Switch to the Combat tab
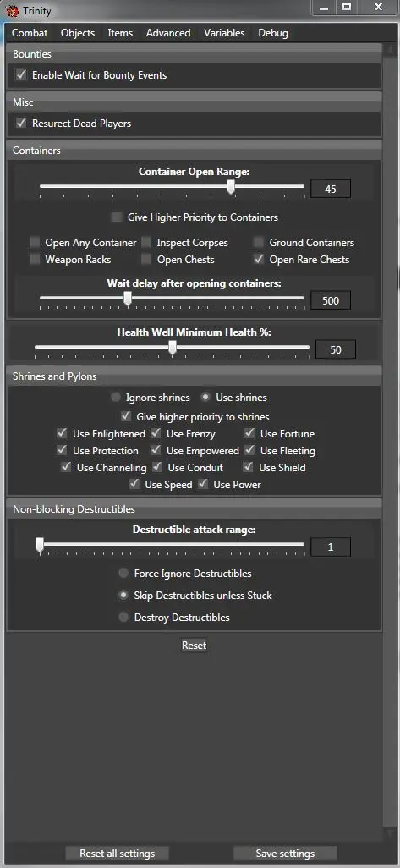Image resolution: width=400 pixels, height=868 pixels. (x=30, y=33)
